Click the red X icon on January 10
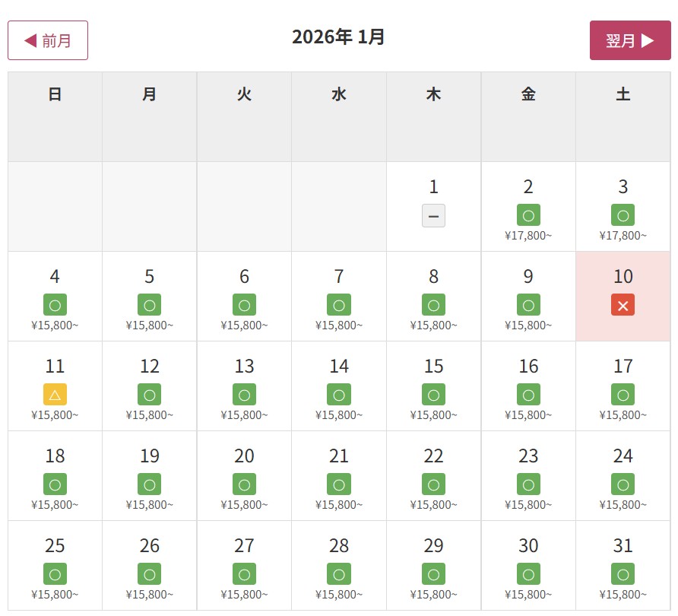The height and width of the screenshot is (616, 678). [x=623, y=305]
